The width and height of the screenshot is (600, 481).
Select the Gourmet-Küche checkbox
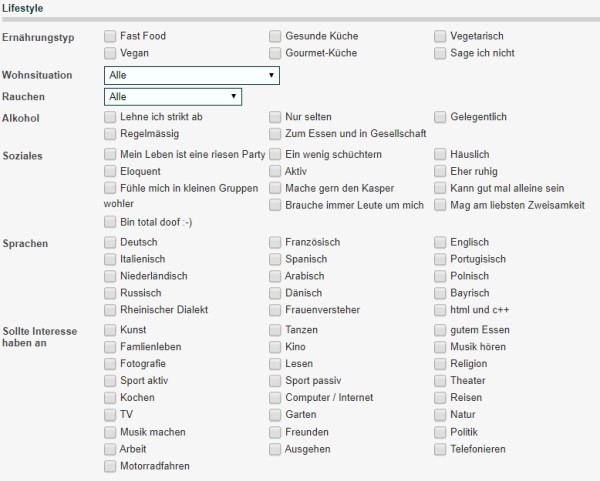(275, 53)
